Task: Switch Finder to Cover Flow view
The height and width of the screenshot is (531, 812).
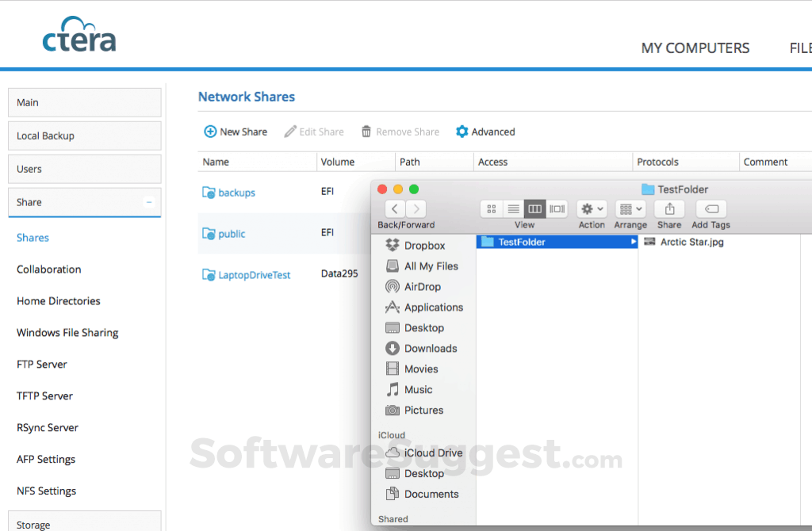Action: point(556,208)
